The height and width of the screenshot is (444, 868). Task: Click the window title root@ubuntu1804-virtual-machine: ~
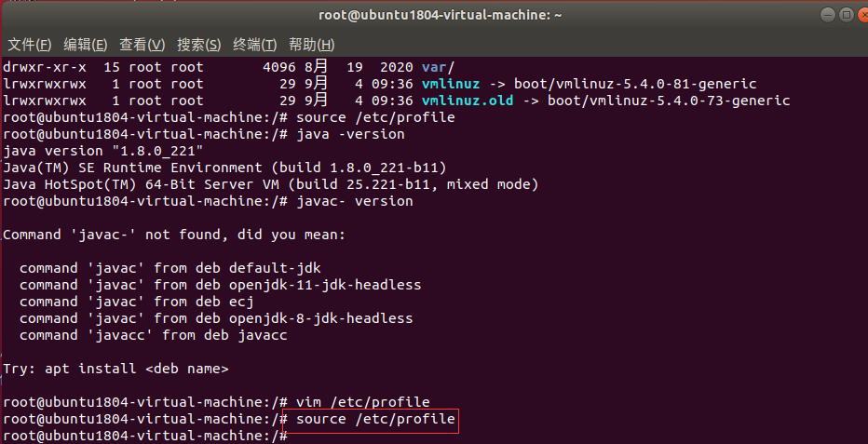pyautogui.click(x=441, y=15)
